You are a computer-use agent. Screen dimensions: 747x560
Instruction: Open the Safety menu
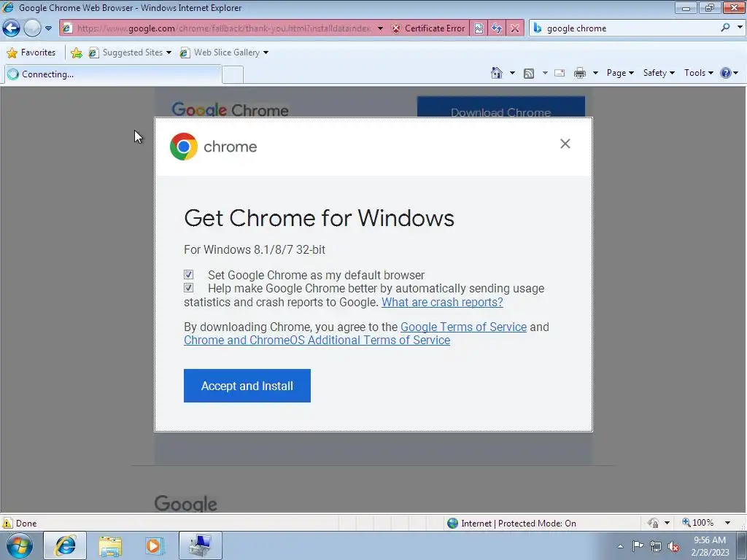point(659,73)
